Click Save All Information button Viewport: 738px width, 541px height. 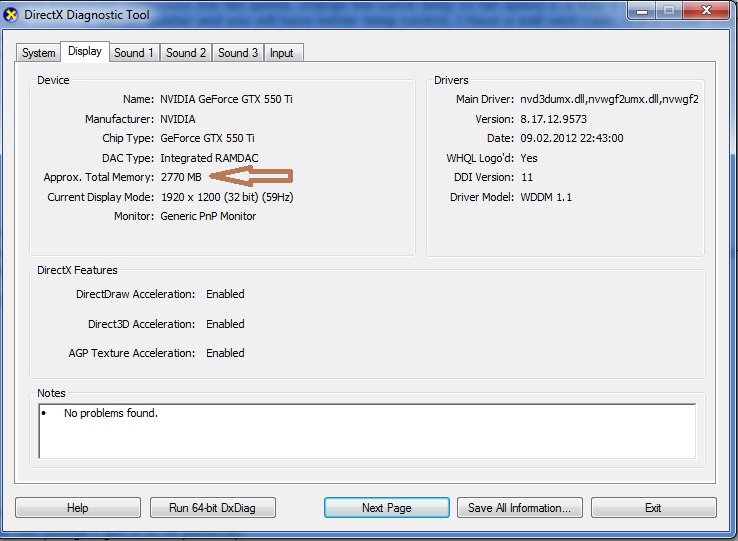coord(520,508)
